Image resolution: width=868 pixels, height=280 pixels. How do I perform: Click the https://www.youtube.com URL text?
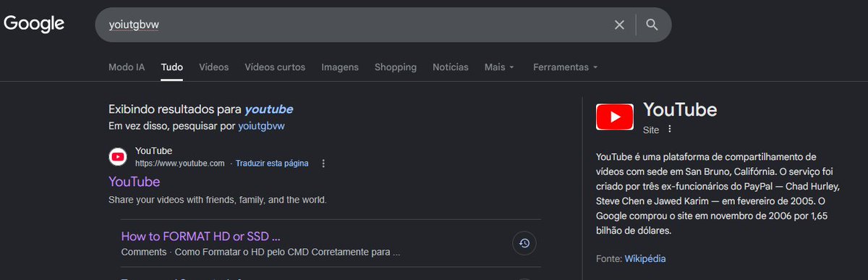[180, 164]
